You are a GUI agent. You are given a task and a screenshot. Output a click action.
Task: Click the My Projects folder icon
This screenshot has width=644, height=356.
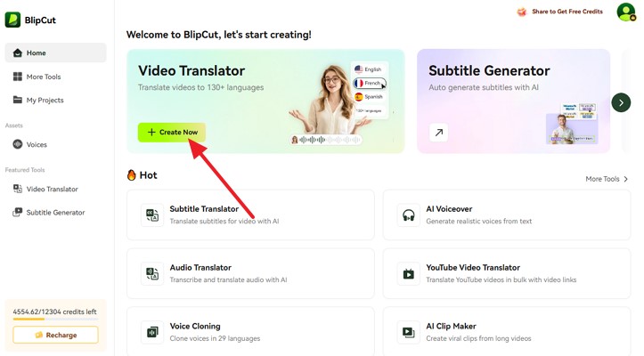click(x=17, y=100)
